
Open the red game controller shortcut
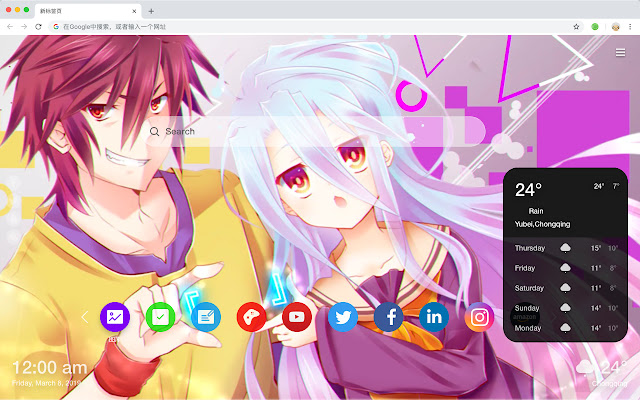pyautogui.click(x=251, y=317)
